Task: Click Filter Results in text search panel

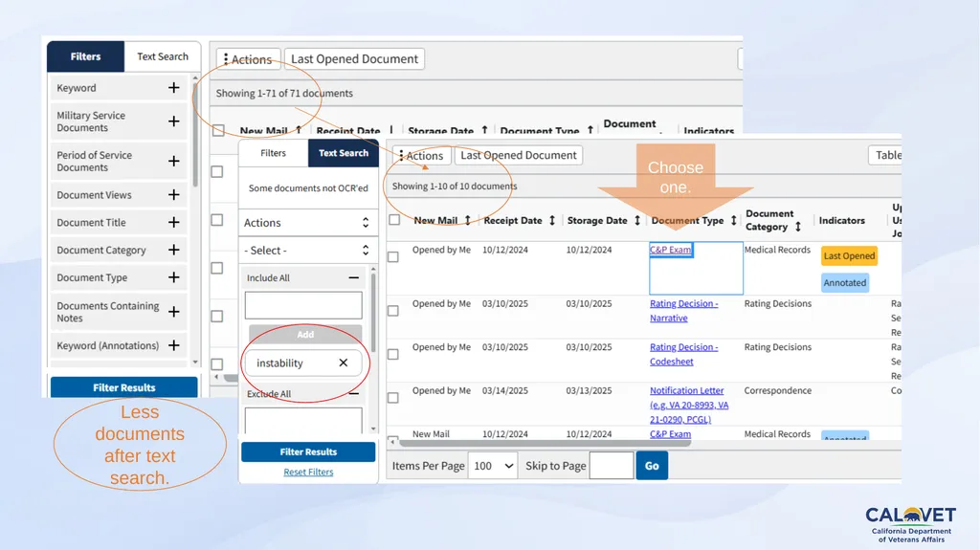Action: click(x=308, y=451)
